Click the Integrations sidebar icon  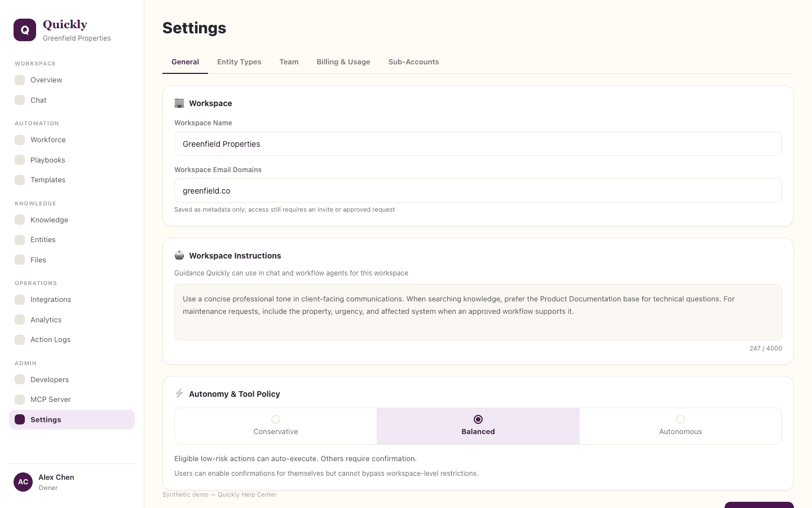pos(20,300)
